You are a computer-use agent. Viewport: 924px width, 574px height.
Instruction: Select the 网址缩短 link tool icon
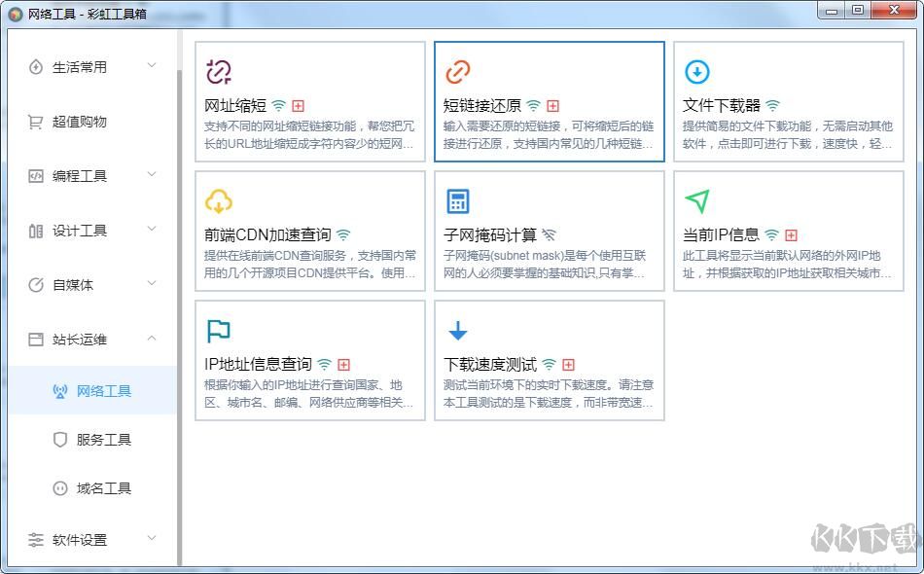(219, 71)
